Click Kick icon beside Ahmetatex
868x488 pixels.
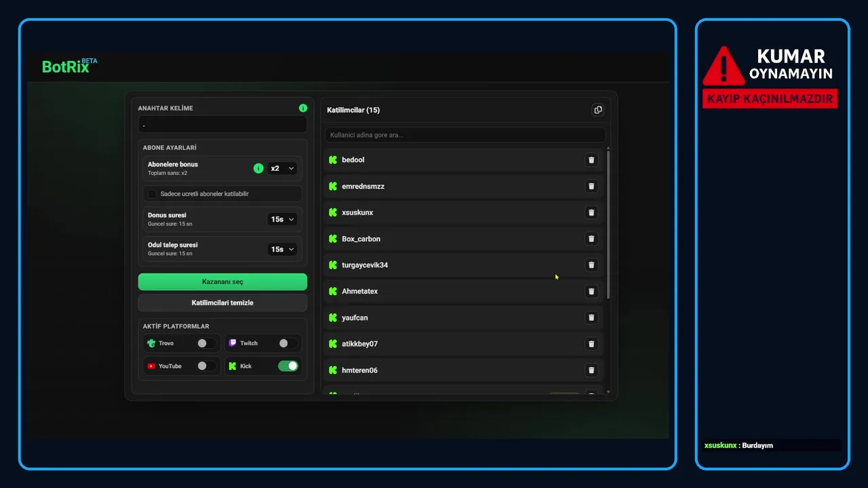[333, 291]
